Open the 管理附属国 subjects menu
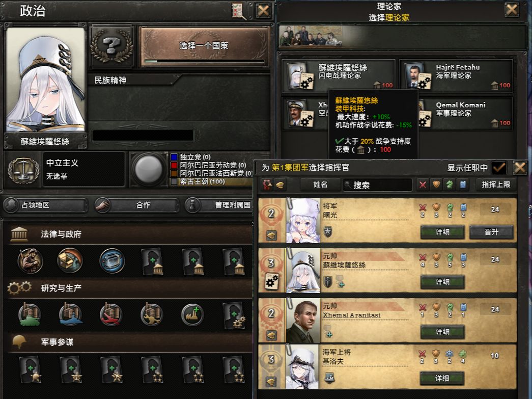Viewport: 532px width, 399px height. [219, 205]
